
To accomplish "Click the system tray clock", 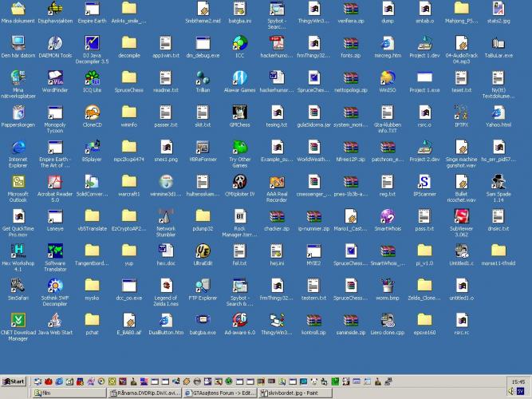I will (x=518, y=381).
